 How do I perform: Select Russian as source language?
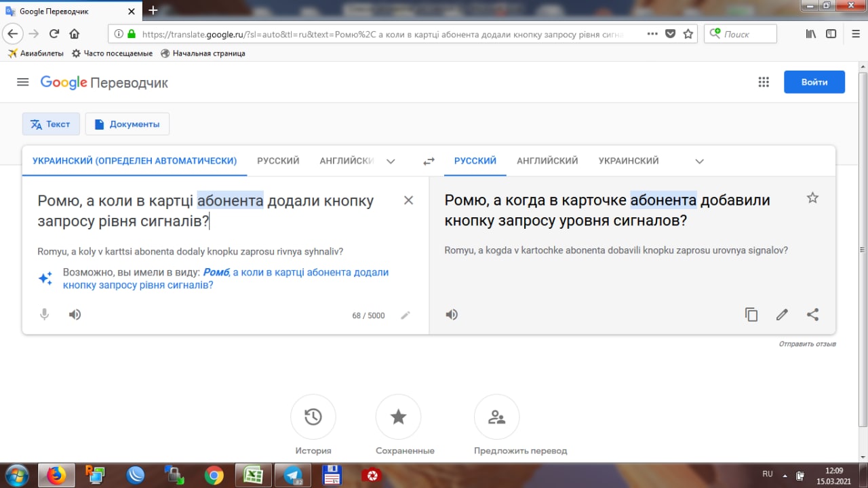(x=278, y=161)
